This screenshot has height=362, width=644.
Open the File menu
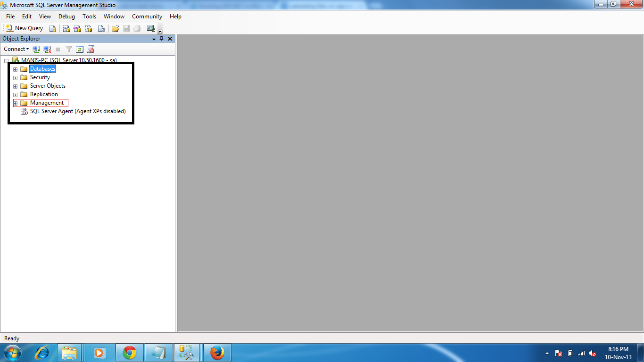[x=10, y=16]
